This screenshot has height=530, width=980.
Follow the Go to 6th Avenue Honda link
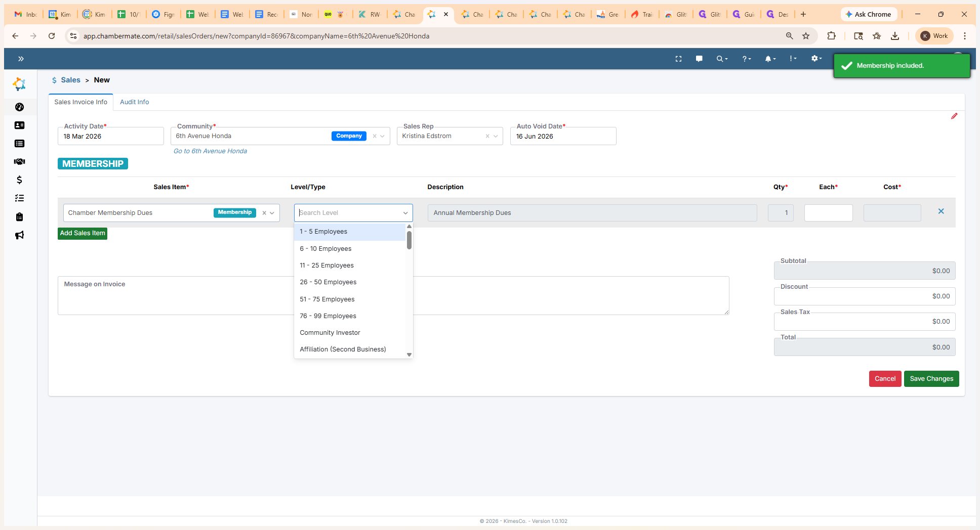[210, 151]
